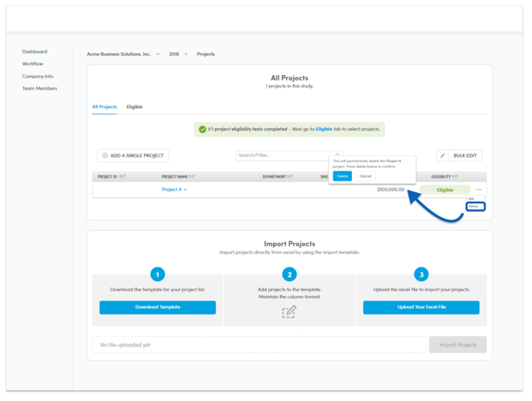
Task: Expand the Project A row chevron
Action: 186,189
